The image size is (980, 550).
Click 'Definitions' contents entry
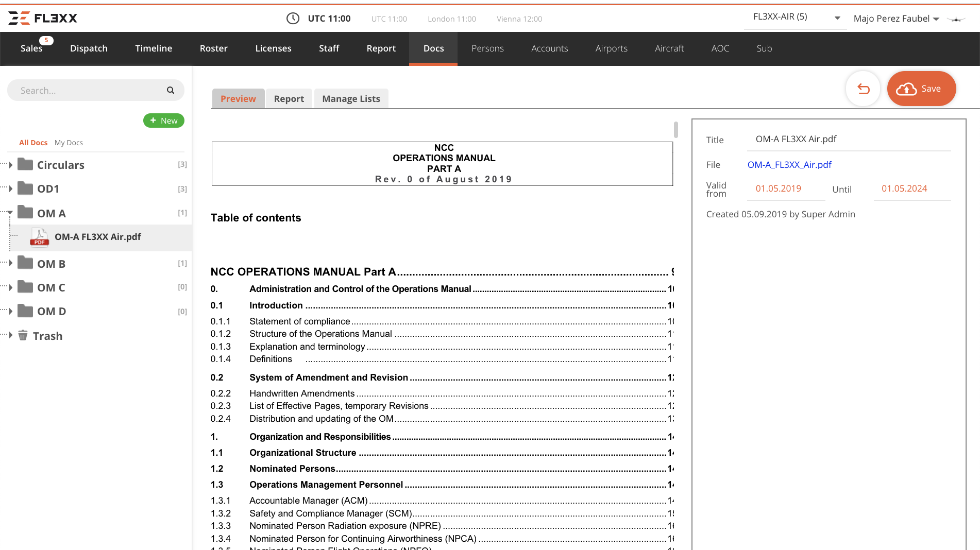271,359
